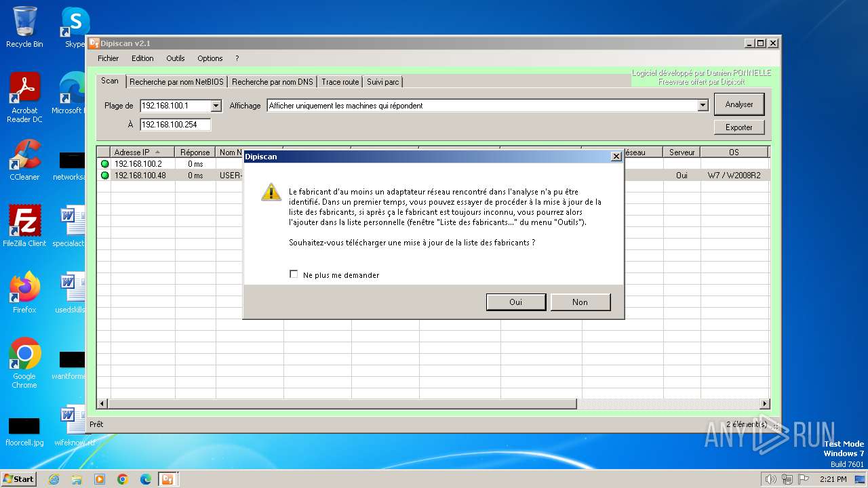The width and height of the screenshot is (868, 488).
Task: Click the Réponse column header
Action: coord(195,152)
